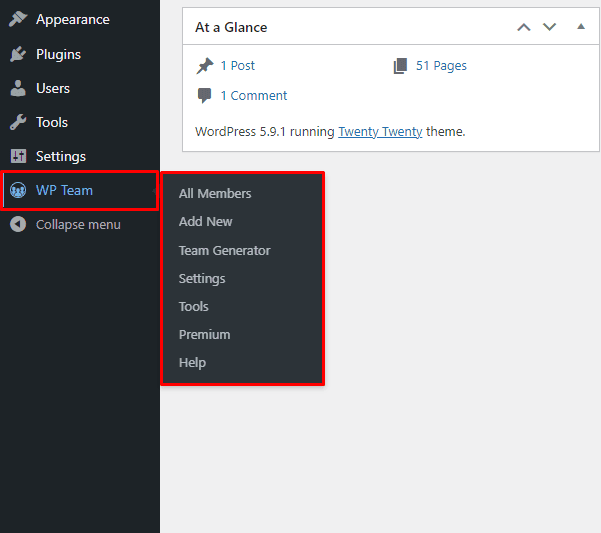Click the Settings sliders icon in sidebar
Image resolution: width=601 pixels, height=533 pixels.
coord(17,156)
